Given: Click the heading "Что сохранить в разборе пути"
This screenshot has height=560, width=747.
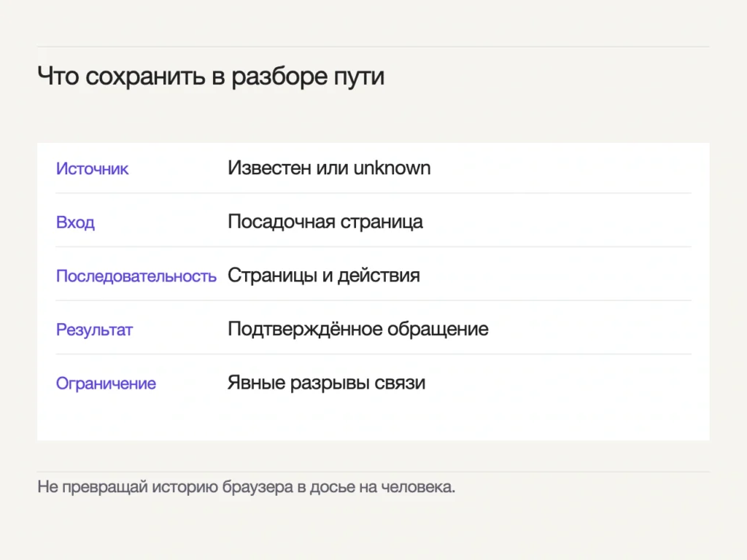Looking at the screenshot, I should coord(211,76).
